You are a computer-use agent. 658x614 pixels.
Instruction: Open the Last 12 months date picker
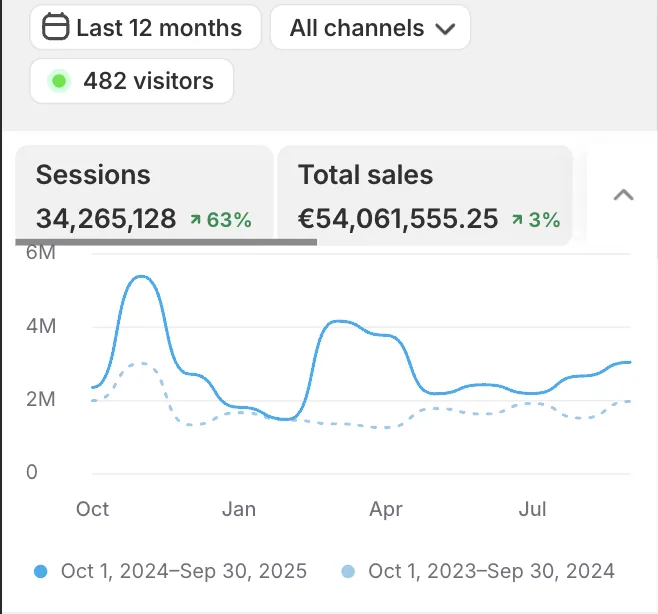click(145, 27)
